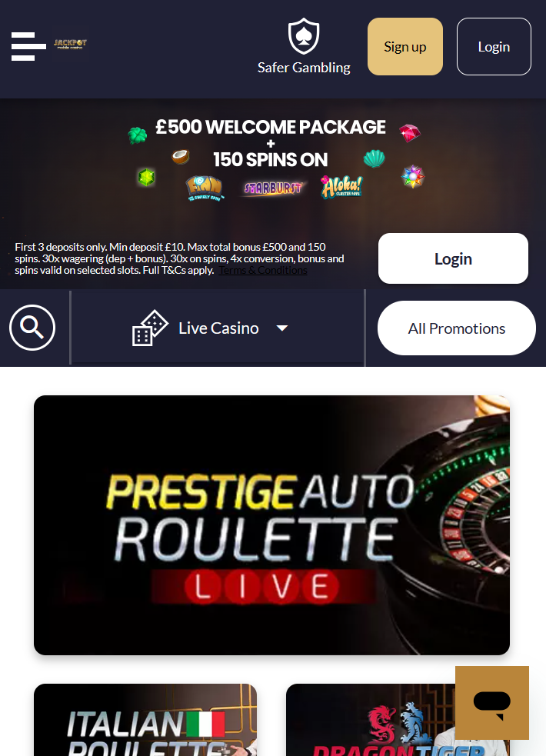Expand the Live Casino dropdown arrow
The width and height of the screenshot is (546, 756).
tap(282, 328)
